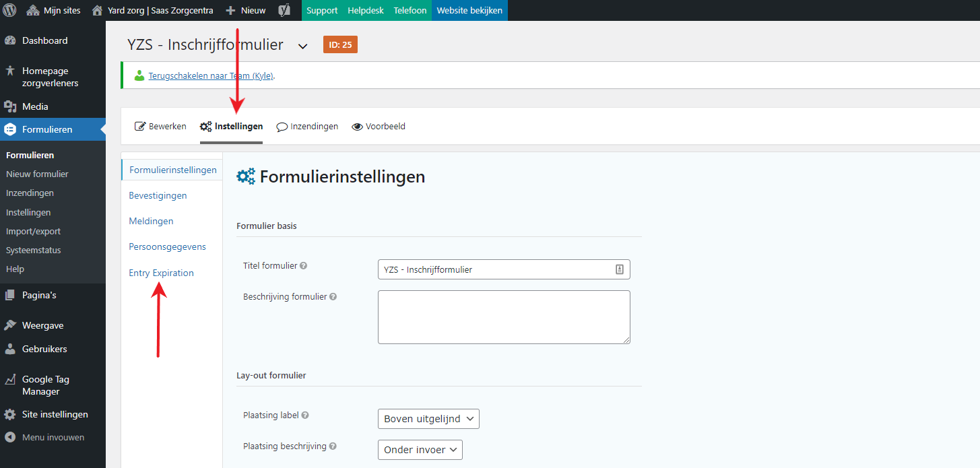Image resolution: width=980 pixels, height=468 pixels.
Task: Click the Pagina's pages icon
Action: pos(10,295)
